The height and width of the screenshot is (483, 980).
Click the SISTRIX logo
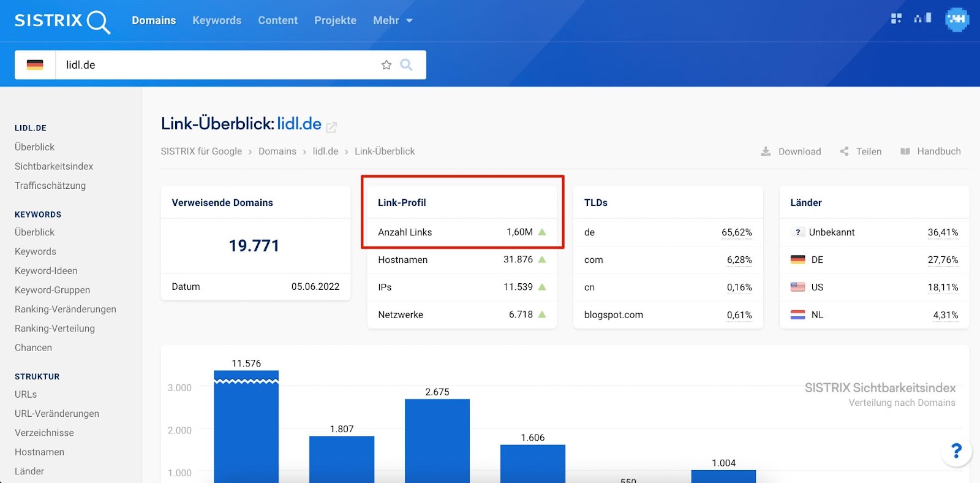click(62, 21)
